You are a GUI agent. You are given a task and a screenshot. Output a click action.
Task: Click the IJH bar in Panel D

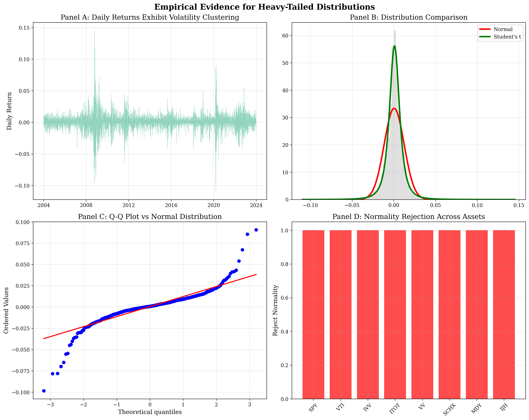click(x=504, y=314)
